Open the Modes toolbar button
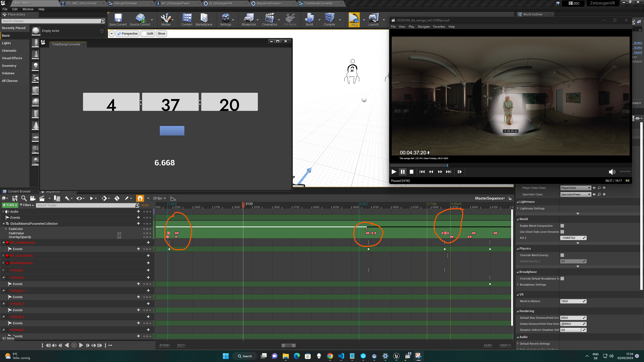This screenshot has height=362, width=644. [x=166, y=20]
